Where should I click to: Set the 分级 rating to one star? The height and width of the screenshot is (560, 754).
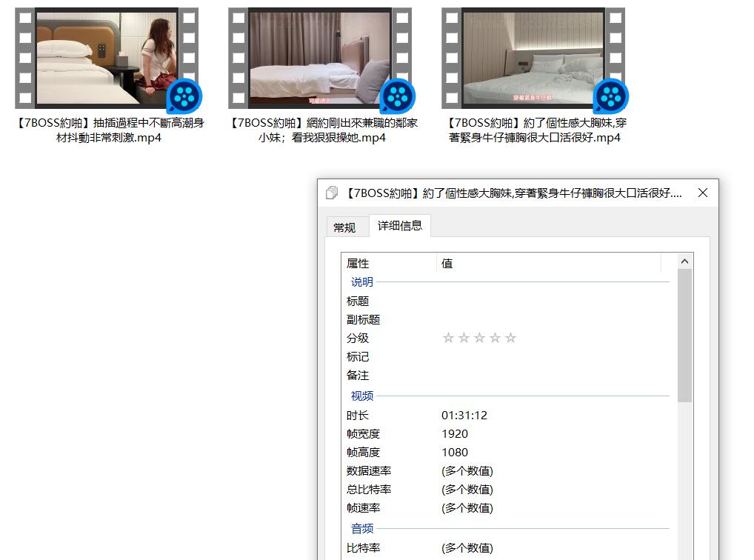tap(448, 338)
